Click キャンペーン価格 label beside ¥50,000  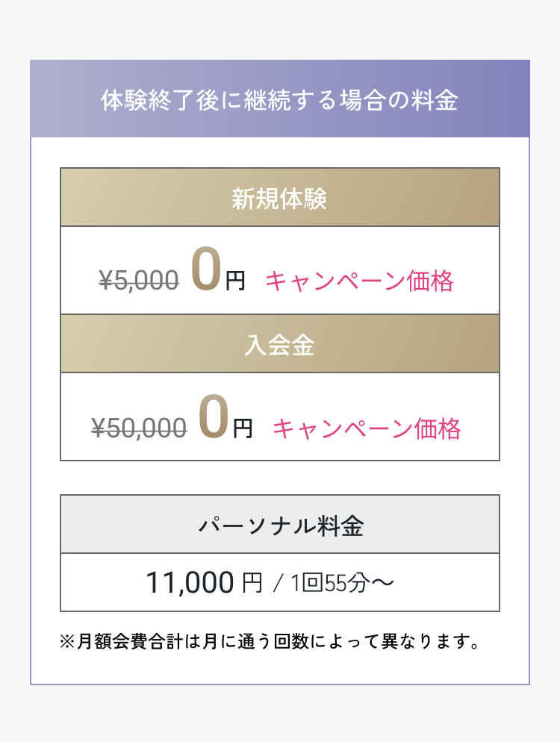click(x=367, y=428)
